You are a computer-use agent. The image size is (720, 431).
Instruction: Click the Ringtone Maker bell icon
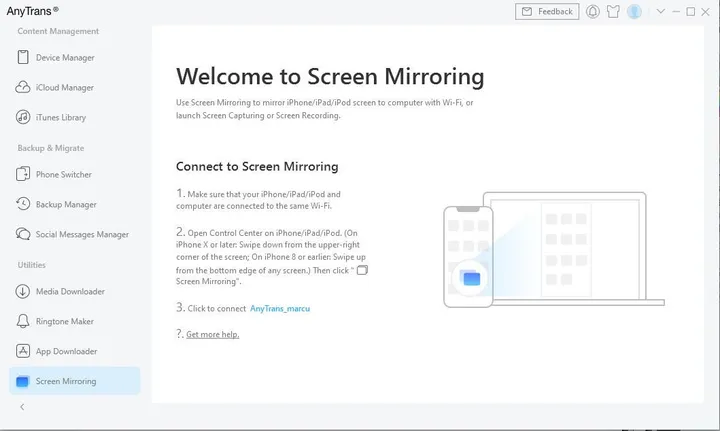(22, 321)
